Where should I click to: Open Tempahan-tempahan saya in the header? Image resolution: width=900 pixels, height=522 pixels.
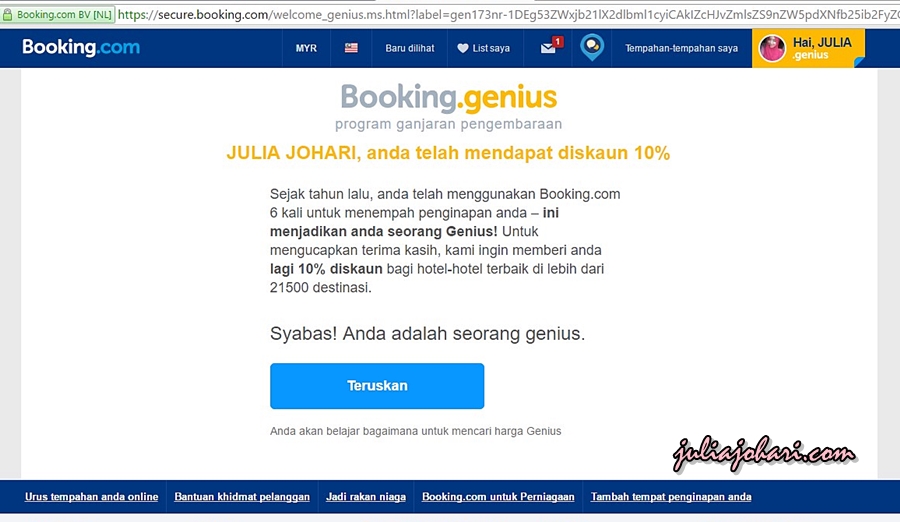[681, 48]
